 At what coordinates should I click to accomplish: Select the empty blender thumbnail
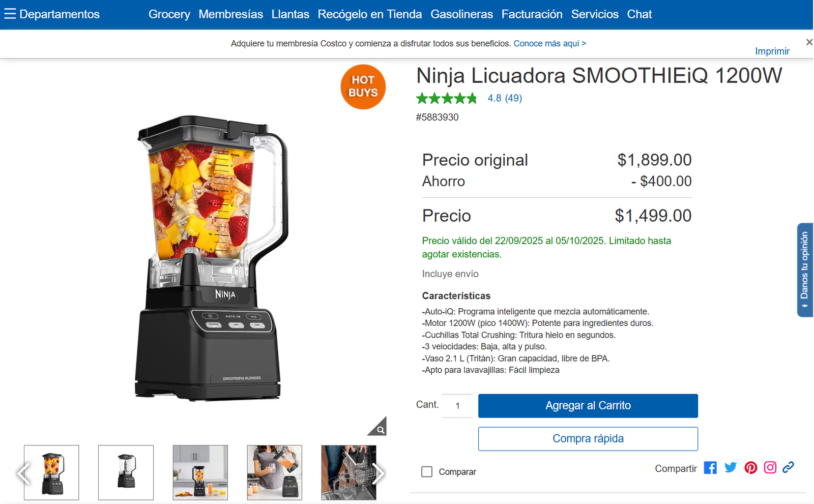126,472
